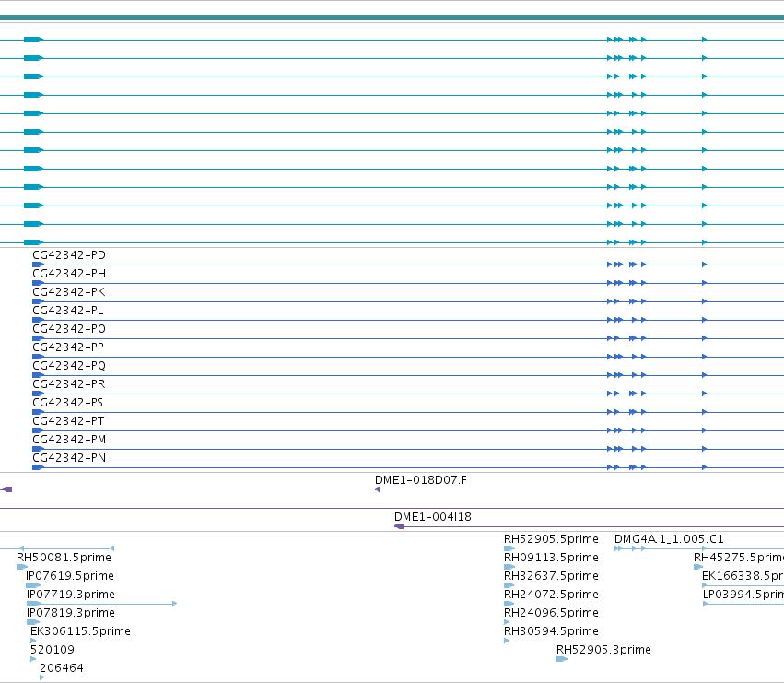Select the light-blue block under RH50081.5prime
The width and height of the screenshot is (784, 683).
click(22, 567)
